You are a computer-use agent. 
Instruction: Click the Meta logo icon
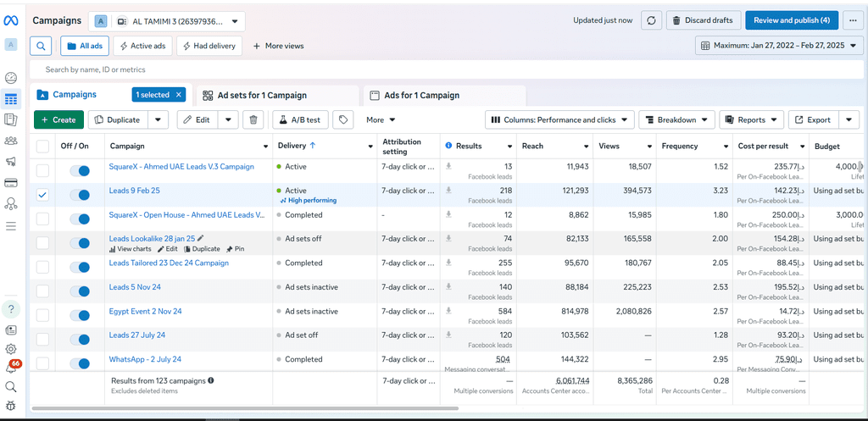click(11, 20)
